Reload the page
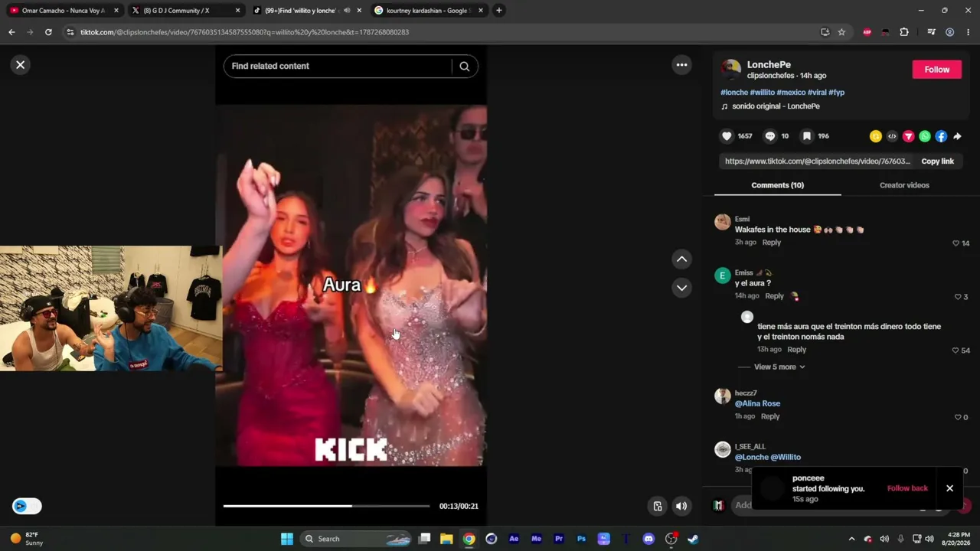980x551 pixels. click(x=48, y=32)
